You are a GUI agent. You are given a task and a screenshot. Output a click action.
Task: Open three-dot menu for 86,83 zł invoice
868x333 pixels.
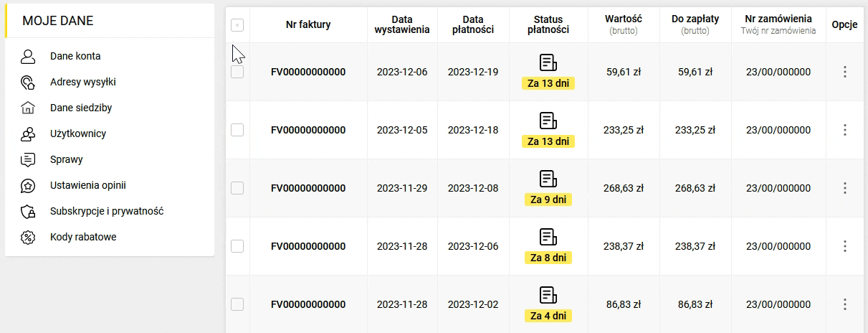point(845,304)
